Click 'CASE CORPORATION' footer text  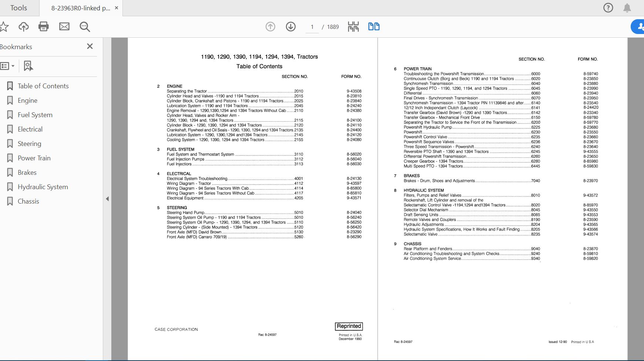pyautogui.click(x=176, y=329)
